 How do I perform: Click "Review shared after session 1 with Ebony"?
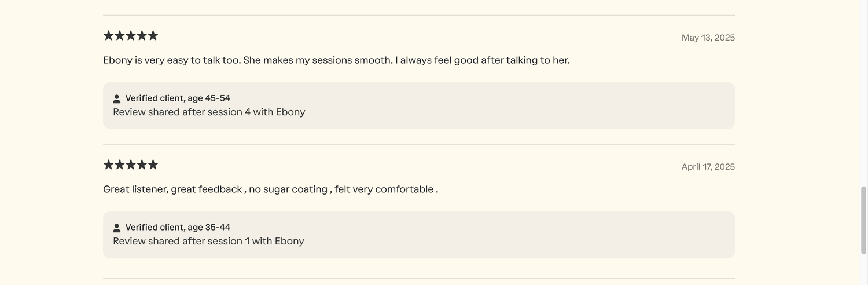[x=208, y=242]
